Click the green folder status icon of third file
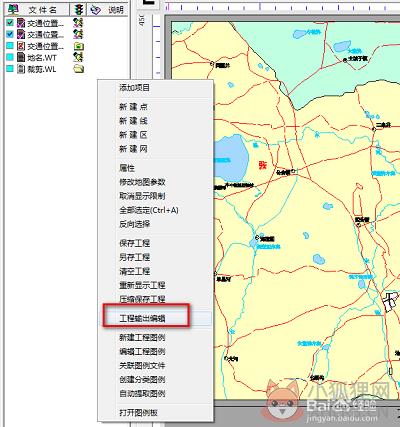 (x=78, y=46)
